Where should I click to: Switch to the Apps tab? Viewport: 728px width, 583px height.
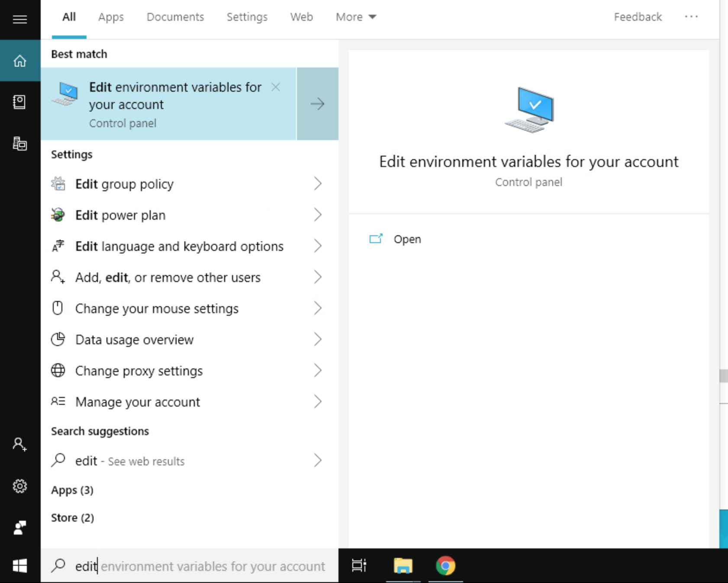pos(111,17)
